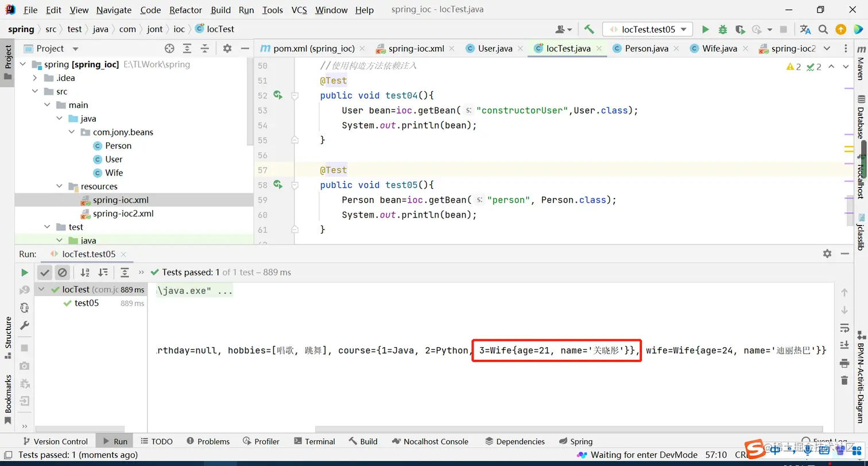Sort test results alphabetically
Image resolution: width=868 pixels, height=466 pixels.
[85, 273]
